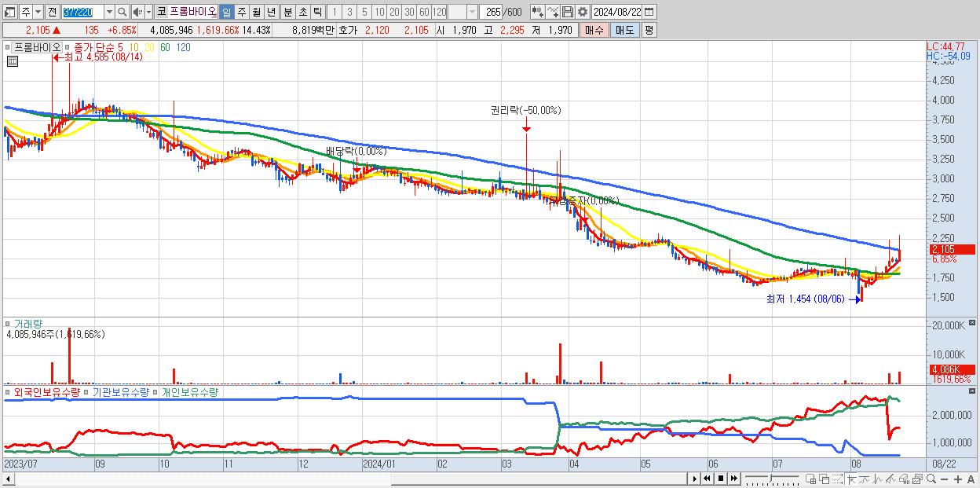Select the 주 weekly chart period
The width and height of the screenshot is (980, 488).
click(241, 12)
